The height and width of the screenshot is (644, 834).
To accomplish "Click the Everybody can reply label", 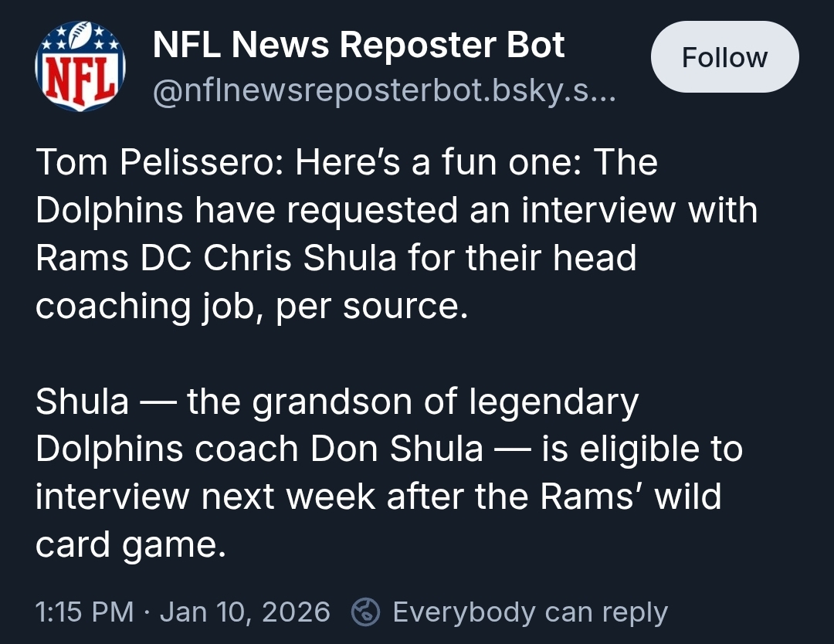I will click(531, 612).
